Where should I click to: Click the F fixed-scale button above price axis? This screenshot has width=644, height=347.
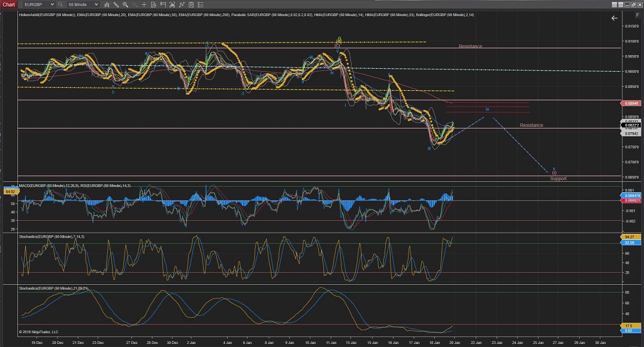pos(637,15)
